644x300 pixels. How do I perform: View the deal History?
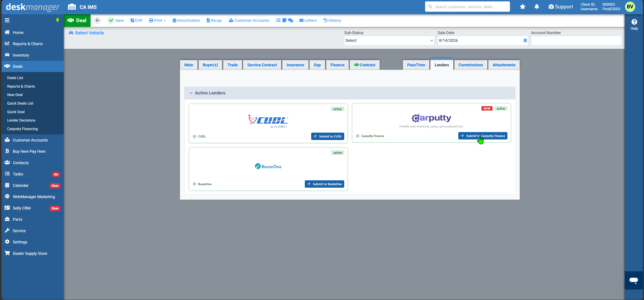click(x=332, y=20)
